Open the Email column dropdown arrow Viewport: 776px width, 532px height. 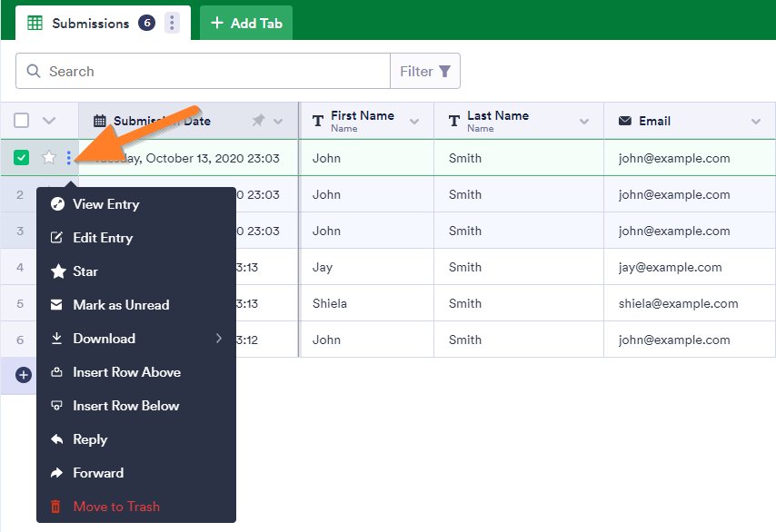click(x=756, y=122)
